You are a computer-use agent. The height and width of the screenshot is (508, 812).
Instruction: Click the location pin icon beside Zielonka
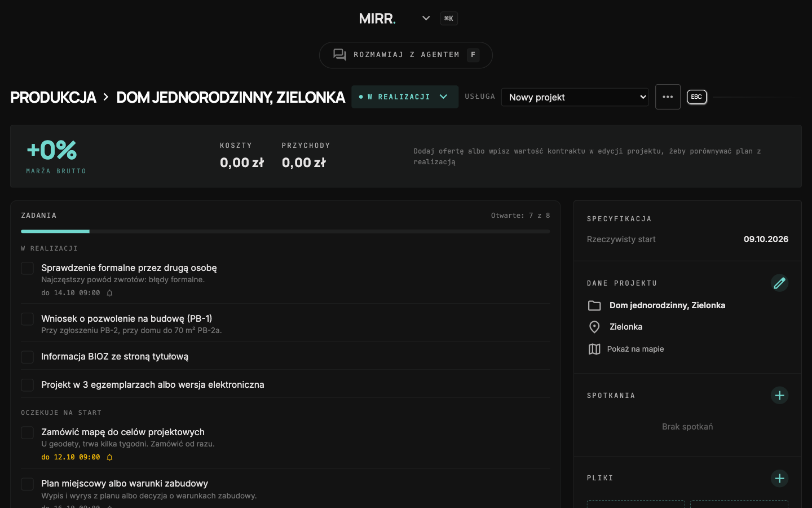[594, 327]
